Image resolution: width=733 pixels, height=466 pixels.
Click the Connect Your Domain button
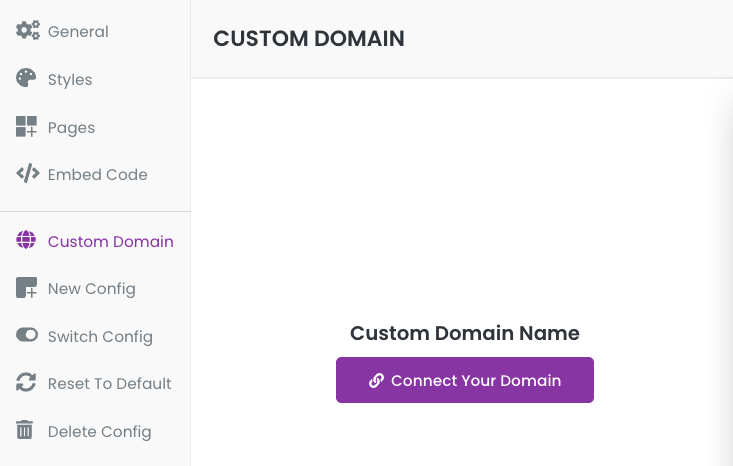[x=465, y=380]
